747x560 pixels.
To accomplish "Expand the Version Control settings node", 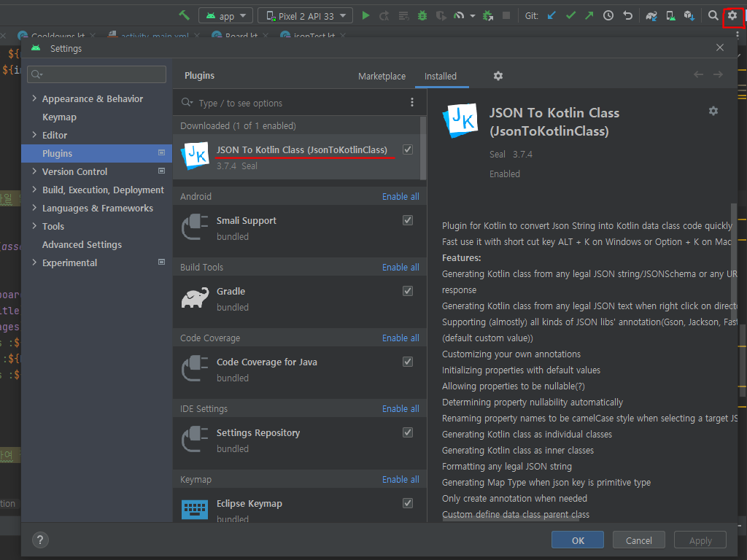I will click(x=34, y=171).
